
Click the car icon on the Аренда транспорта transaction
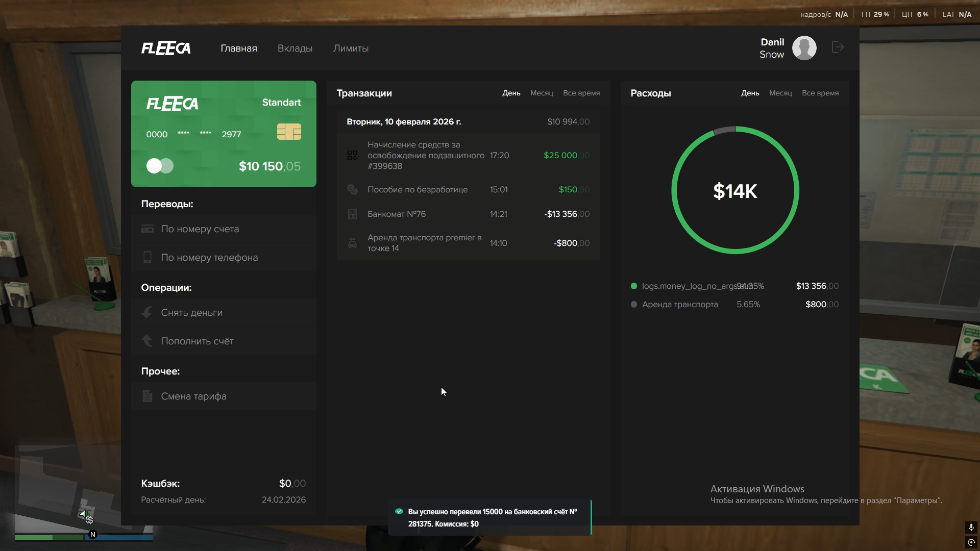(352, 243)
